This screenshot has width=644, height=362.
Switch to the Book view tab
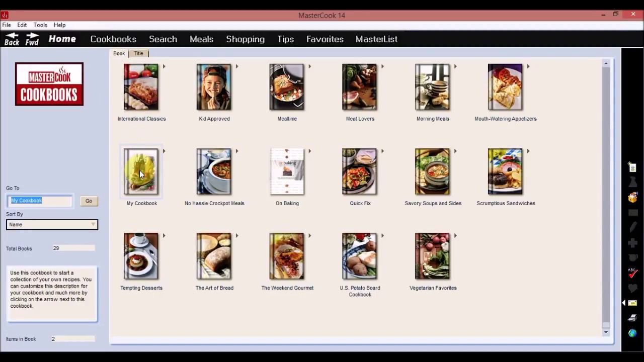pos(119,53)
